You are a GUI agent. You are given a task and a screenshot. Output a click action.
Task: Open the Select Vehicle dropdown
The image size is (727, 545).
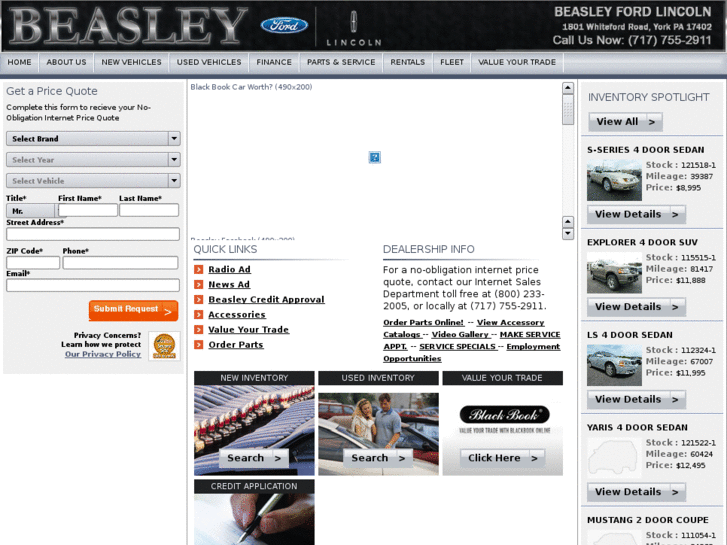(x=93, y=181)
